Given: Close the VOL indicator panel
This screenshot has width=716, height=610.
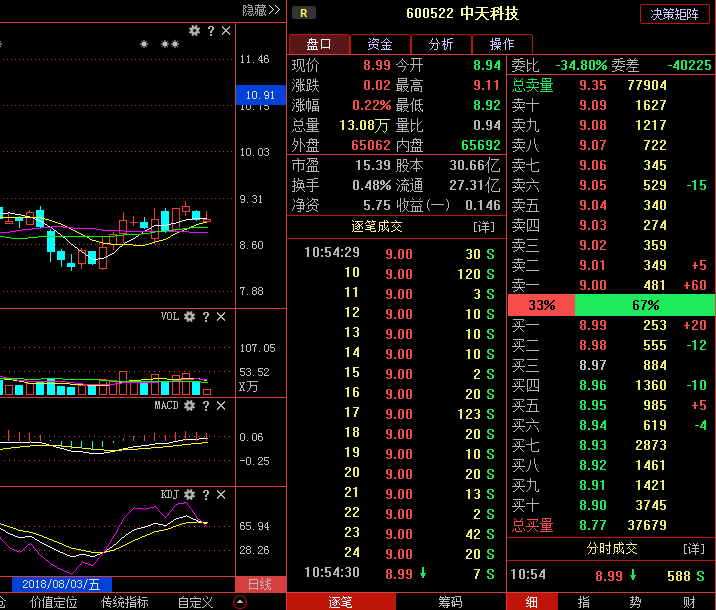Looking at the screenshot, I should click(x=221, y=316).
